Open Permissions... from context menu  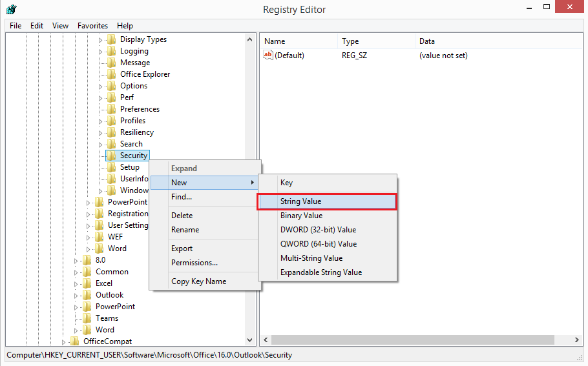tap(205, 263)
